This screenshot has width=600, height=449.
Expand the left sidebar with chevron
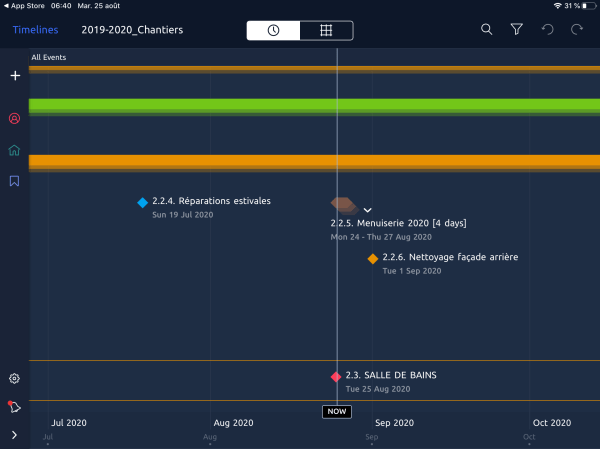(14, 434)
